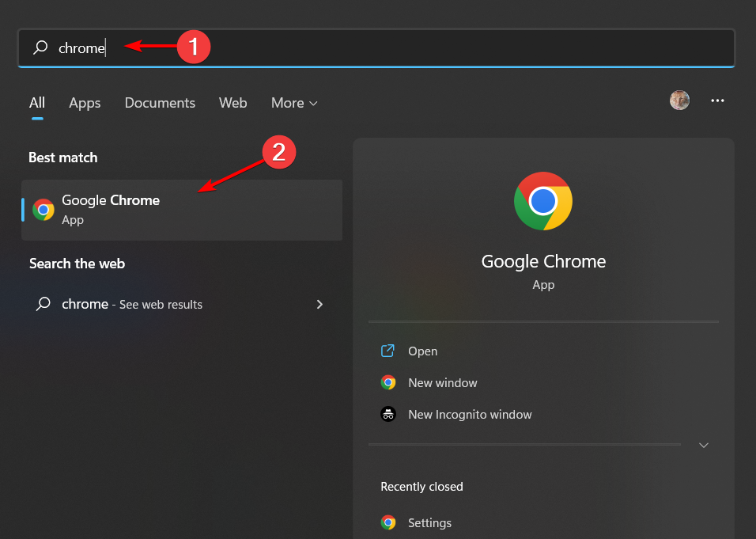
Task: Click Chrome icon in best match row
Action: click(x=43, y=210)
